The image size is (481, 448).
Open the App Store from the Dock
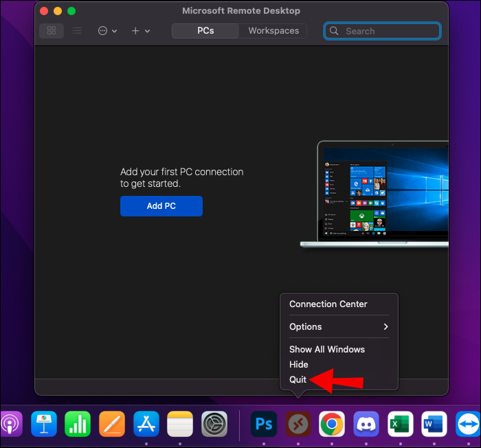pyautogui.click(x=146, y=424)
